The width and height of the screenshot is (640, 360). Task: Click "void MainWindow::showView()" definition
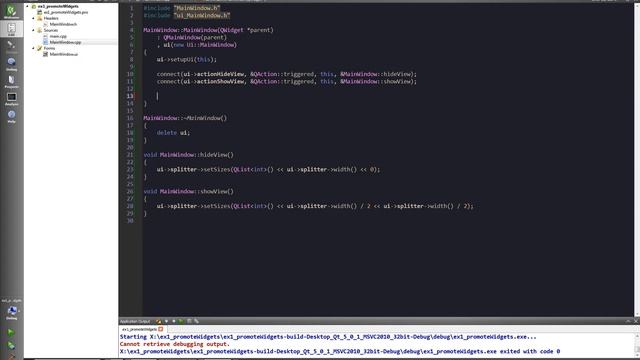189,191
